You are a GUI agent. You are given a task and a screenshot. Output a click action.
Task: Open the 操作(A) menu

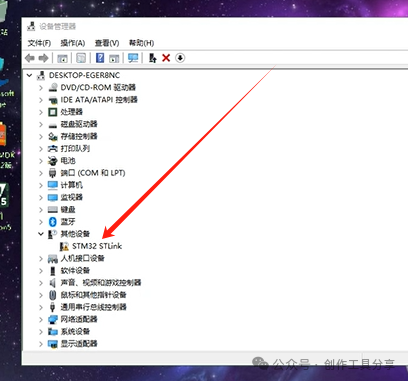(73, 43)
